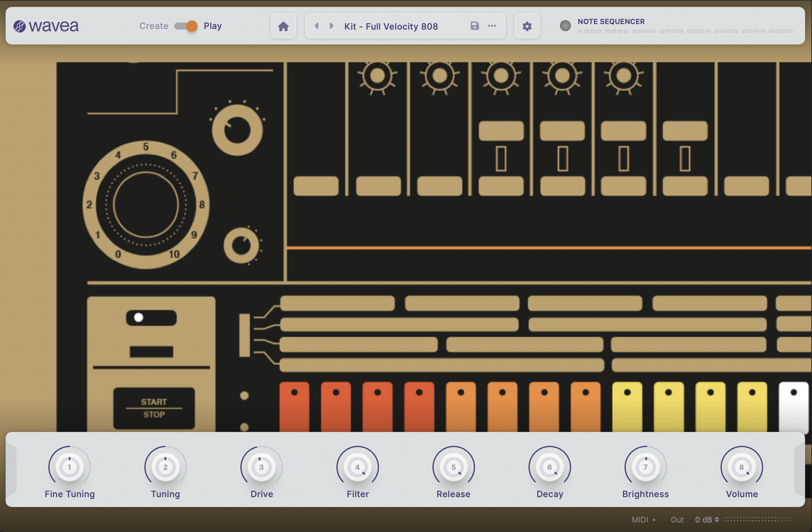Image resolution: width=812 pixels, height=532 pixels.
Task: Open settings with the gear icon
Action: (x=527, y=26)
